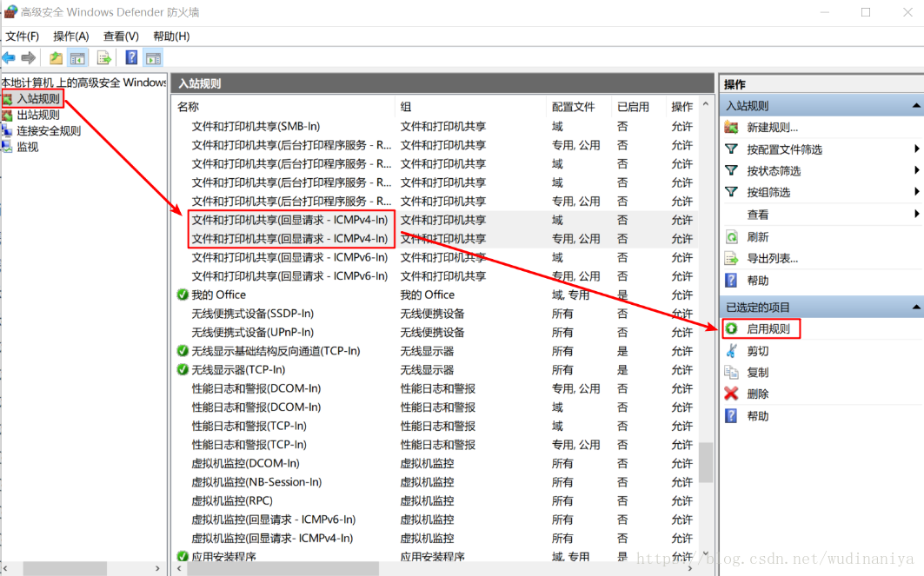Click the rules list vertical scrollbar thumb

pyautogui.click(x=706, y=462)
